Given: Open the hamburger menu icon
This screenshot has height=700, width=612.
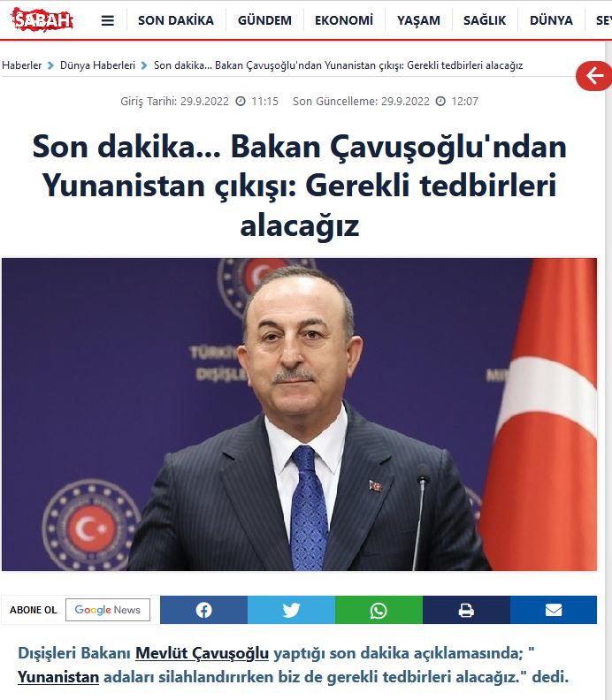Looking at the screenshot, I should (108, 20).
